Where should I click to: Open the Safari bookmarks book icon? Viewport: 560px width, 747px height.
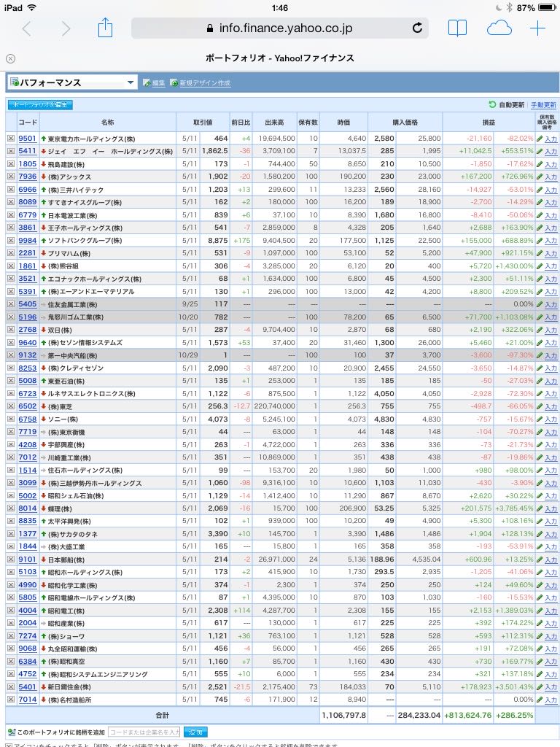click(457, 28)
